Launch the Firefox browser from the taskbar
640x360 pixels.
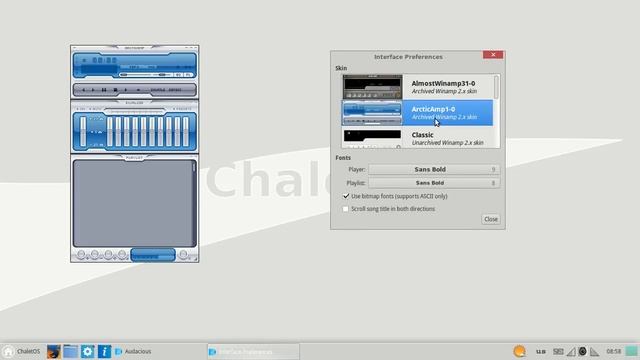tap(53, 351)
